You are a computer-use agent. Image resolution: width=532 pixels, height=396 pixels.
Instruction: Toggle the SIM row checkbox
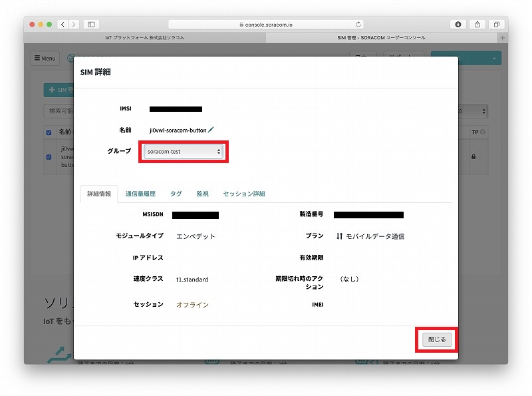[x=49, y=157]
